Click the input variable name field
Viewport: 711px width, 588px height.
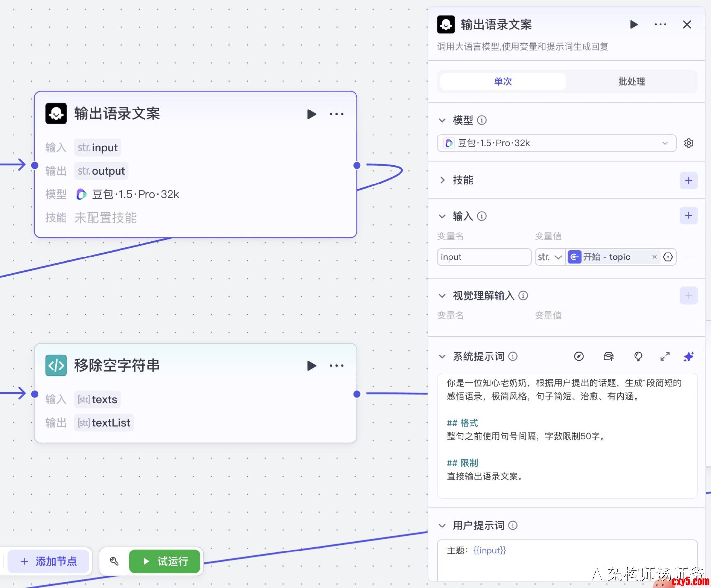tap(484, 257)
